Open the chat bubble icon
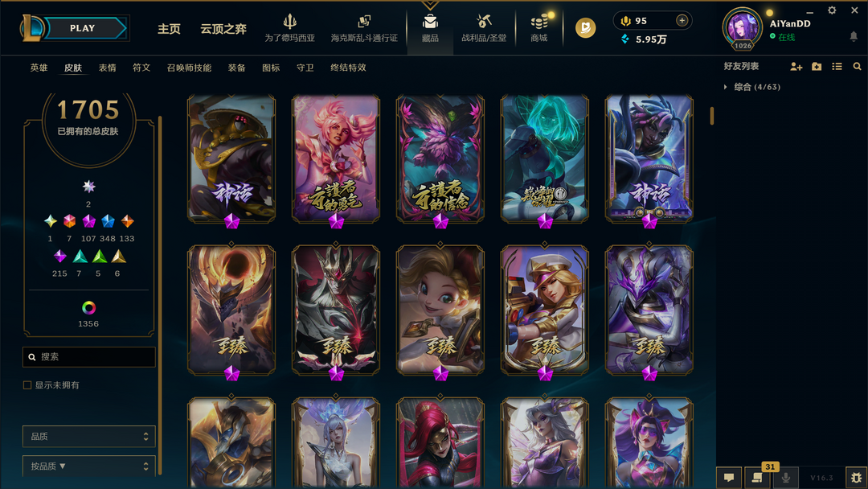This screenshot has width=868, height=489. click(729, 478)
